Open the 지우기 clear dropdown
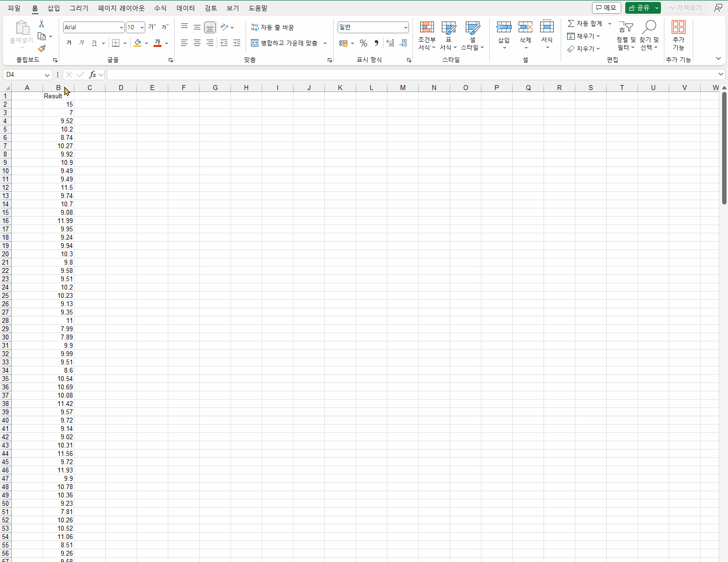Screen dimensions: 728x562 (584, 49)
